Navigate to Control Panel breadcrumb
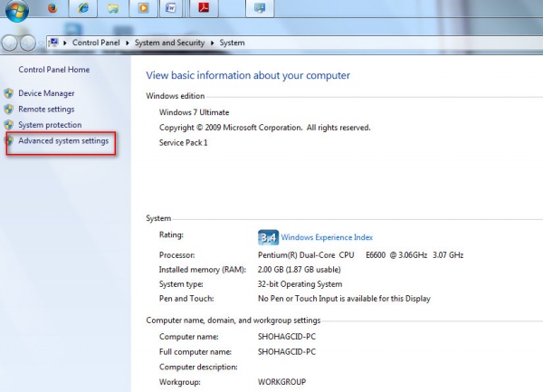 tap(96, 43)
